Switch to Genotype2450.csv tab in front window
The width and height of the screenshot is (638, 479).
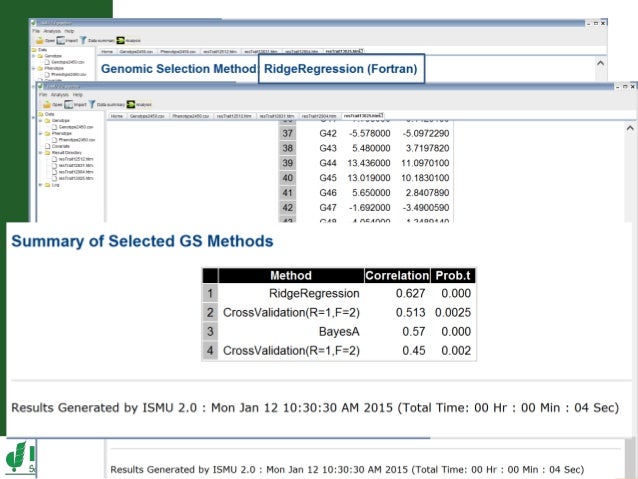pyautogui.click(x=147, y=116)
